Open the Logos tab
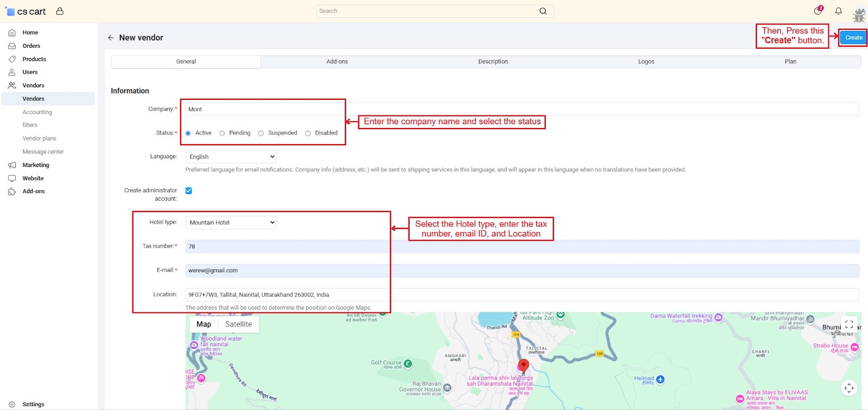868x410 pixels. click(x=646, y=62)
